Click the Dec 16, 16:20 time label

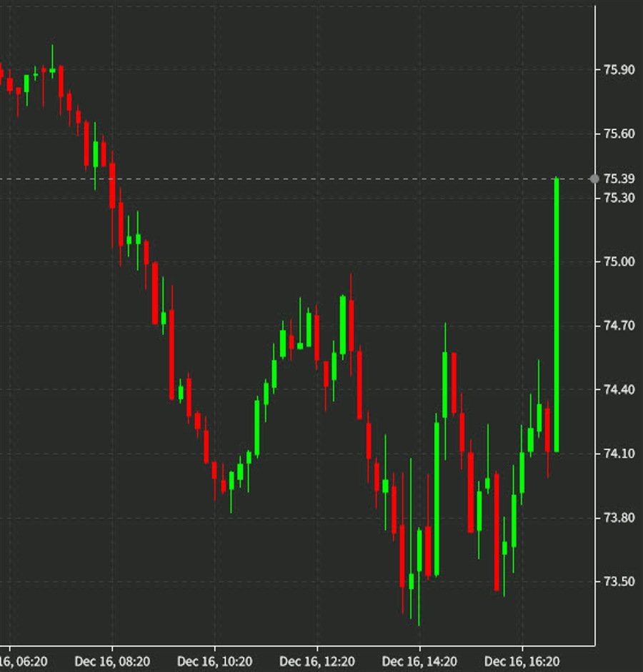pyautogui.click(x=522, y=661)
